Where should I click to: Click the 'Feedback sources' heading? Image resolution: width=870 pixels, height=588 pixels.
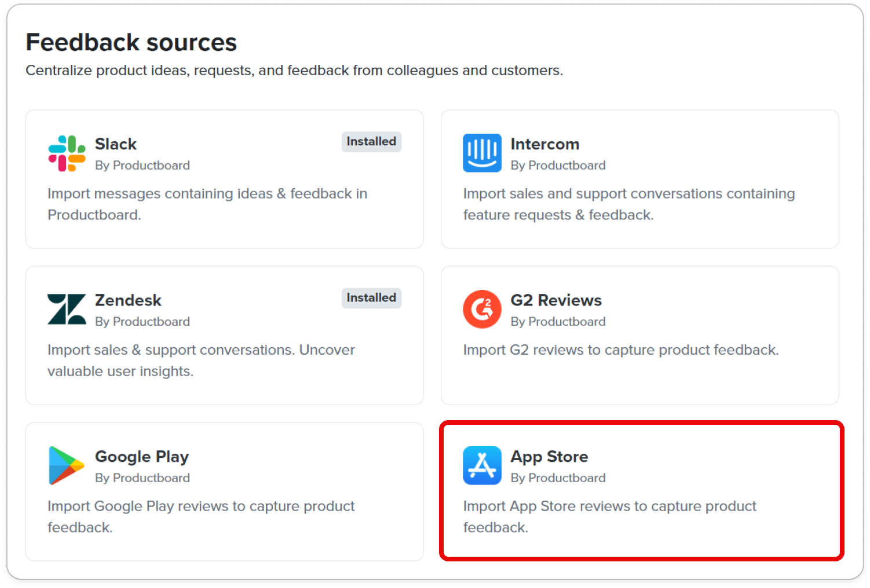(131, 42)
